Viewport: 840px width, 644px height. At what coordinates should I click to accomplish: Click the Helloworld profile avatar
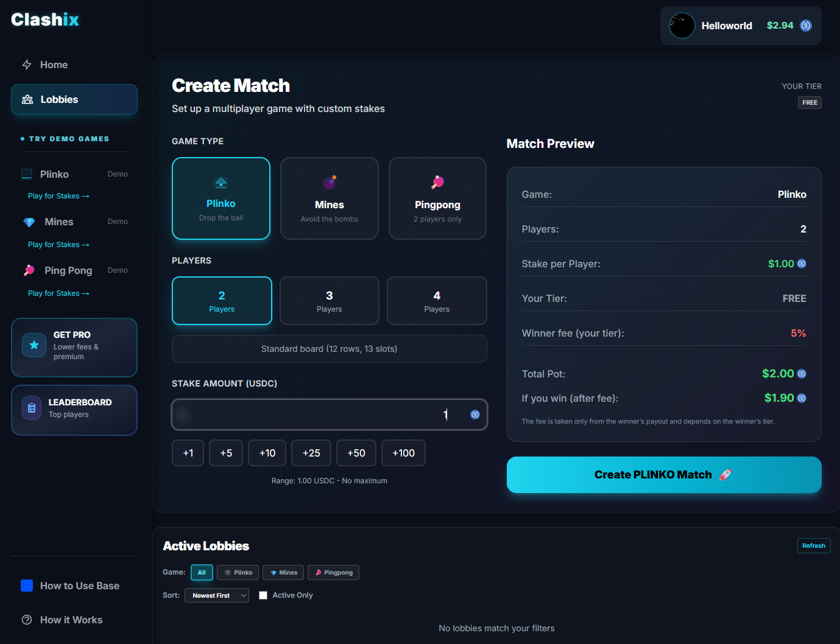pos(682,26)
